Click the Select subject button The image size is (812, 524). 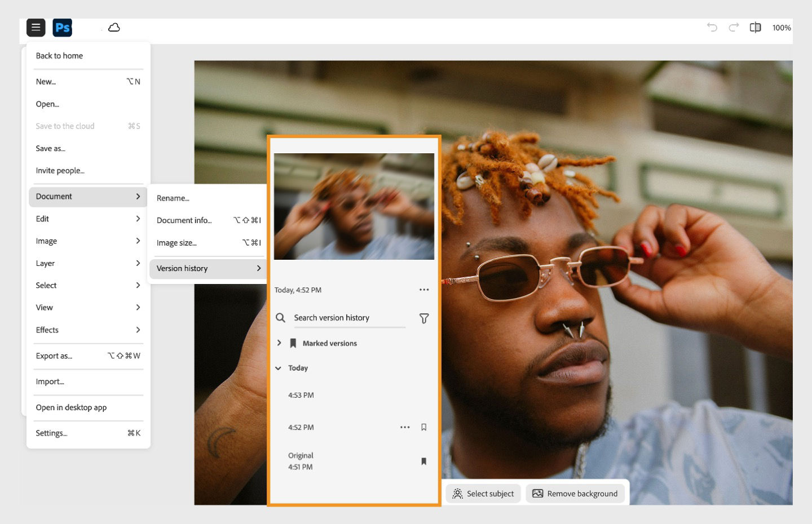pyautogui.click(x=483, y=494)
